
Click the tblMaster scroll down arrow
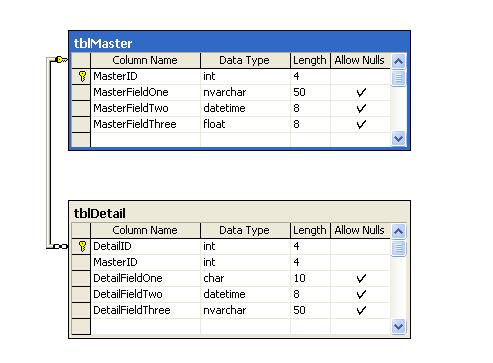pyautogui.click(x=398, y=138)
